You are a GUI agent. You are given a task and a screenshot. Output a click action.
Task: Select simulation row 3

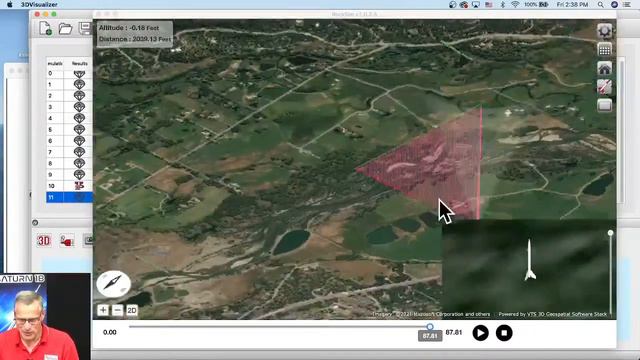pos(69,107)
